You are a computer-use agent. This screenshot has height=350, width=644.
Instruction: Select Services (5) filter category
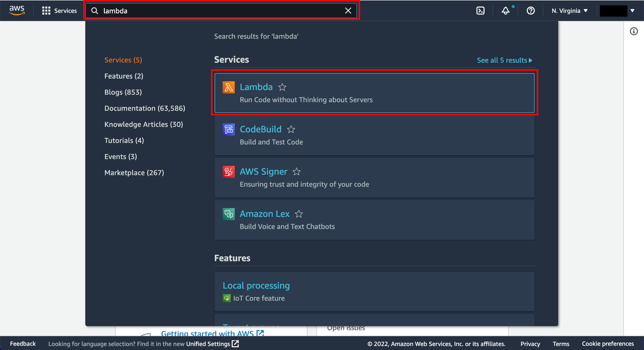(x=123, y=60)
